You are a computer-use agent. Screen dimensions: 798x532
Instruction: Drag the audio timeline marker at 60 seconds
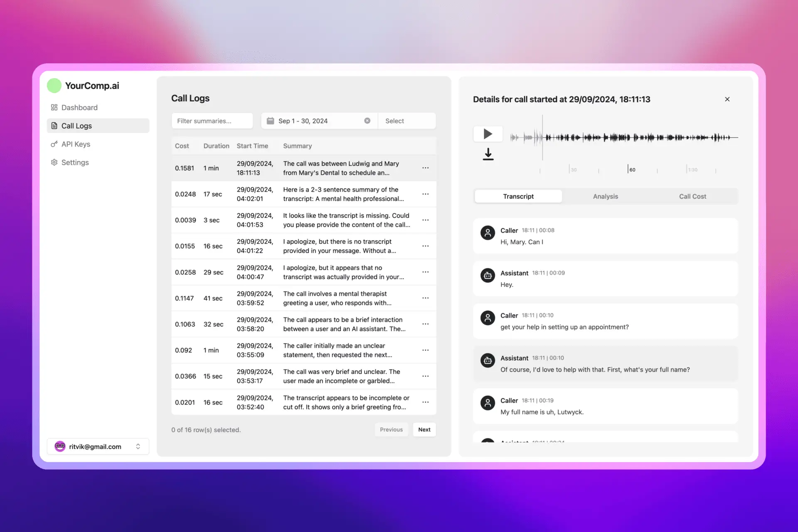click(x=628, y=169)
